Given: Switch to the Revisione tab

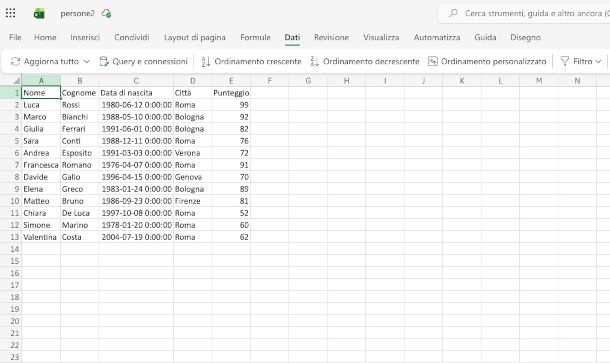Looking at the screenshot, I should [x=331, y=37].
